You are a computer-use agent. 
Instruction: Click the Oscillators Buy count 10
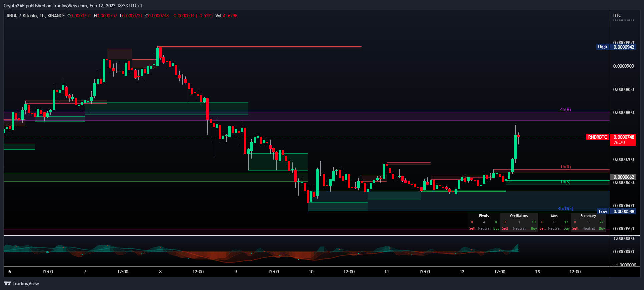click(x=533, y=222)
